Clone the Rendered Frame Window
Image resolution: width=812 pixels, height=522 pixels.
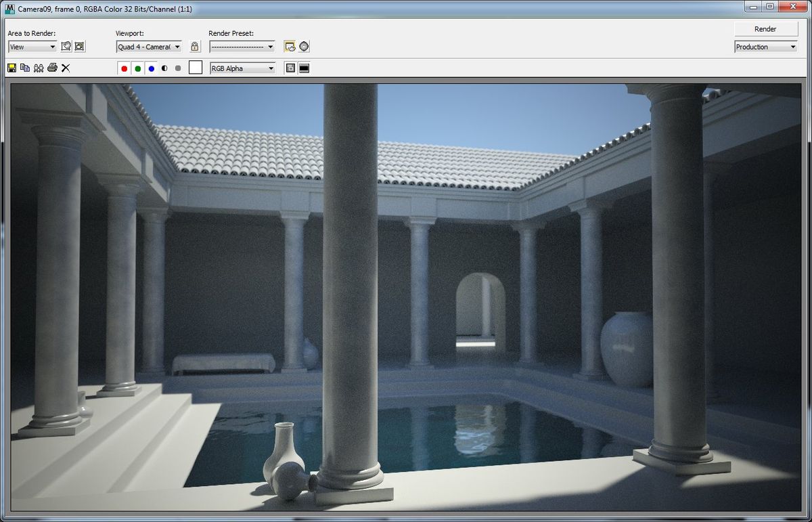click(39, 68)
